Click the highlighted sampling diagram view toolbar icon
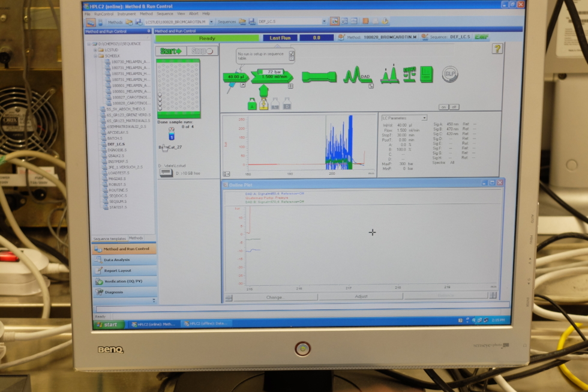The image size is (588, 392). click(334, 22)
